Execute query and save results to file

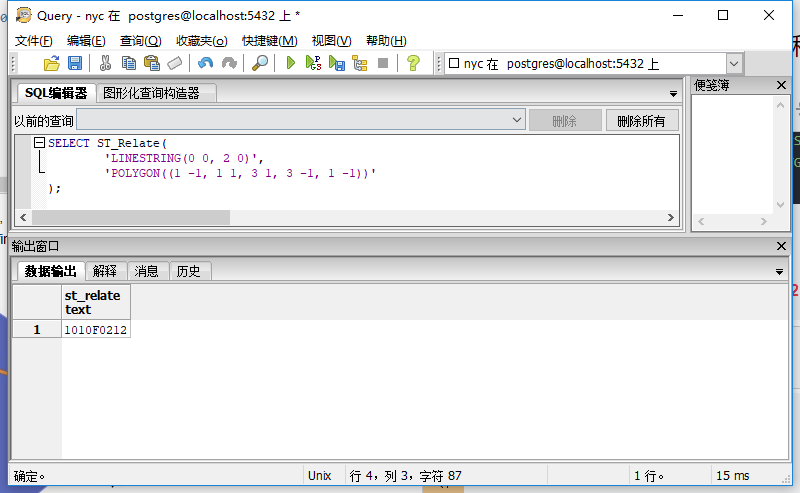tap(337, 63)
